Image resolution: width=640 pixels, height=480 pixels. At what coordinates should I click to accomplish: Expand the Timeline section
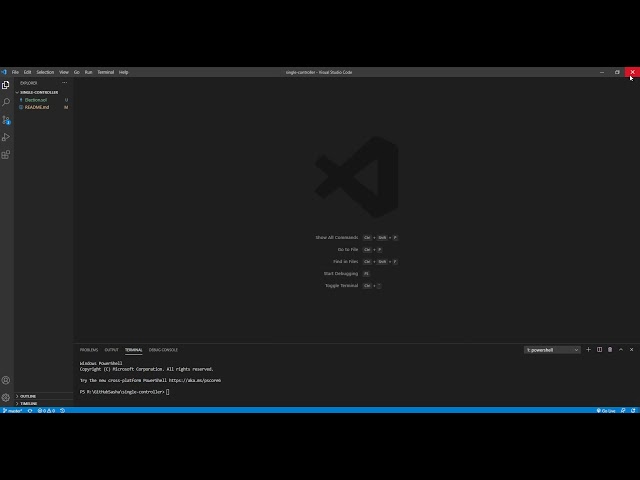point(27,403)
